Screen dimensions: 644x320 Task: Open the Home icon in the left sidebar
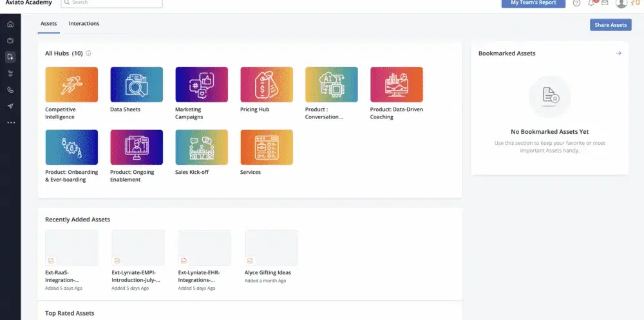[x=10, y=24]
